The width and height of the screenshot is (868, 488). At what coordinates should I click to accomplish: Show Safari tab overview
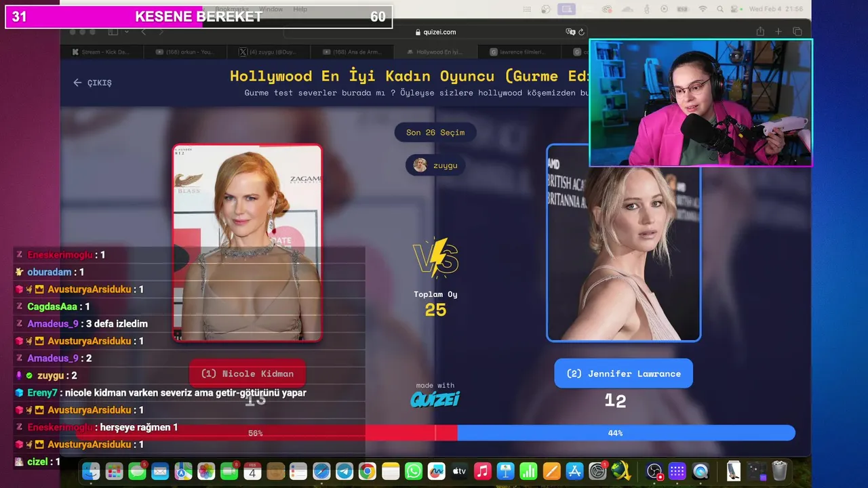point(797,32)
